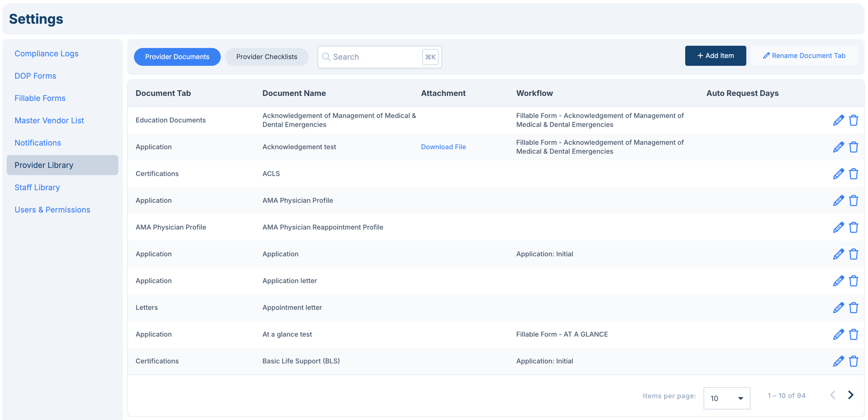Open Master Vendor List
The width and height of the screenshot is (868, 420).
(x=49, y=121)
